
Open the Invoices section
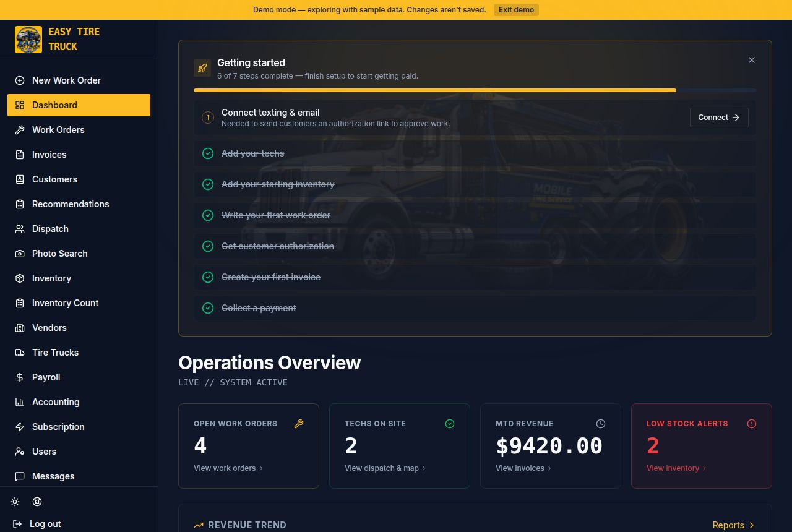[79, 155]
